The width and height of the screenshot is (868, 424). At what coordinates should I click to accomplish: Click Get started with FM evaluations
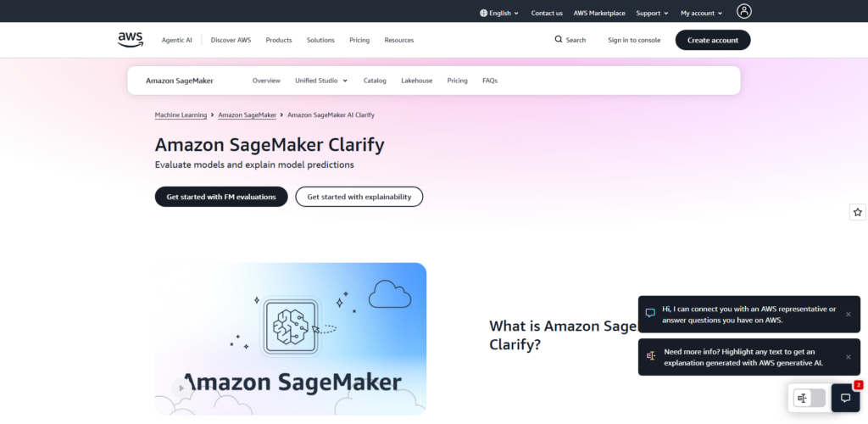tap(221, 197)
